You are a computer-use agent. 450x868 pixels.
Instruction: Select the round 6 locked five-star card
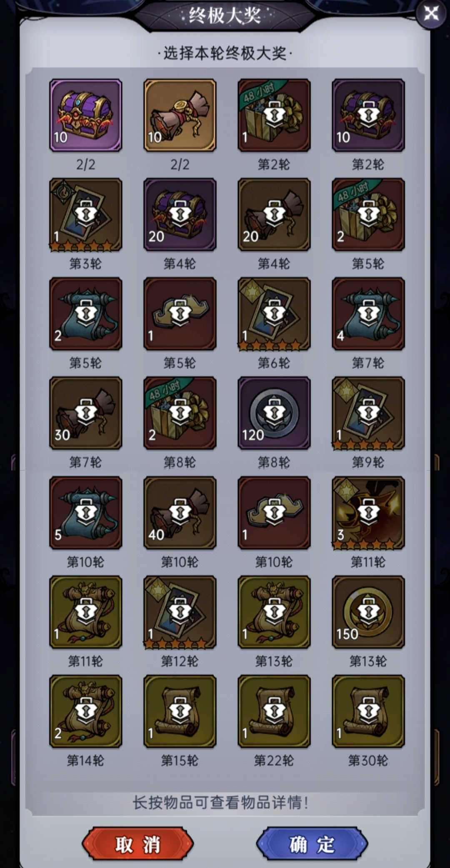[x=274, y=314]
